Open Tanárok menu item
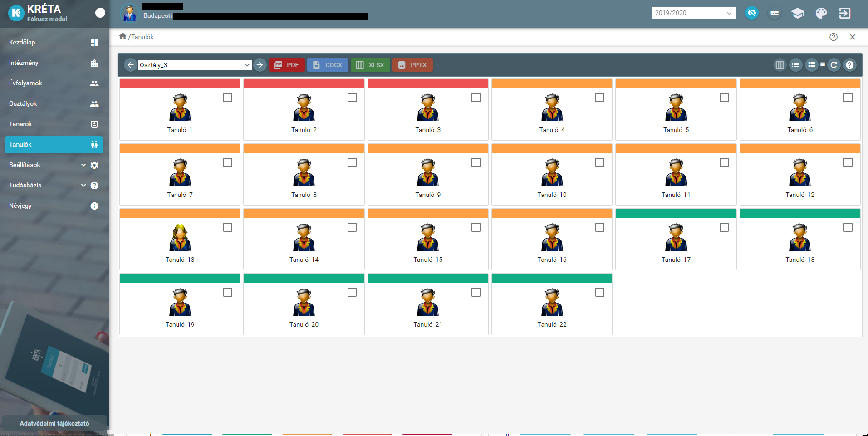 coord(54,124)
